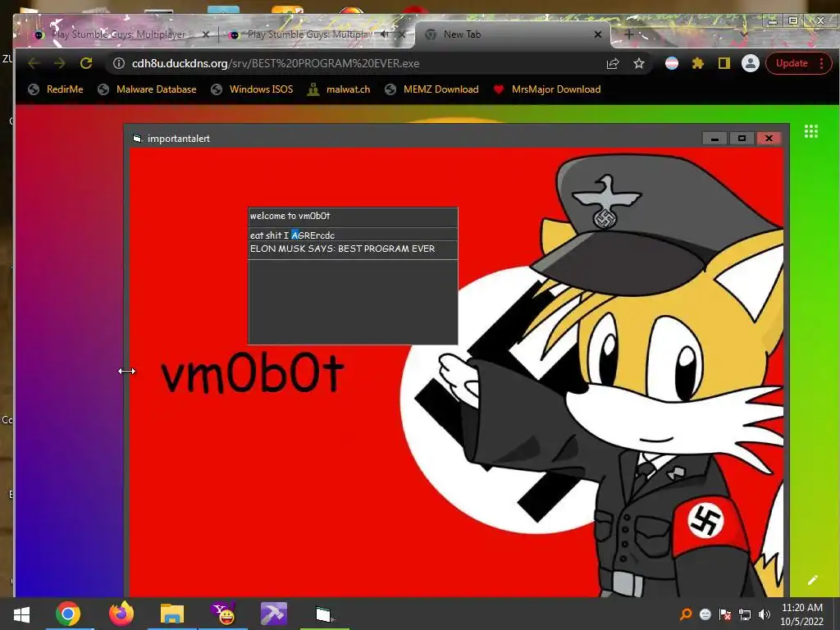The width and height of the screenshot is (840, 630).
Task: Open the MrsMajor Download bookmark
Action: [547, 89]
